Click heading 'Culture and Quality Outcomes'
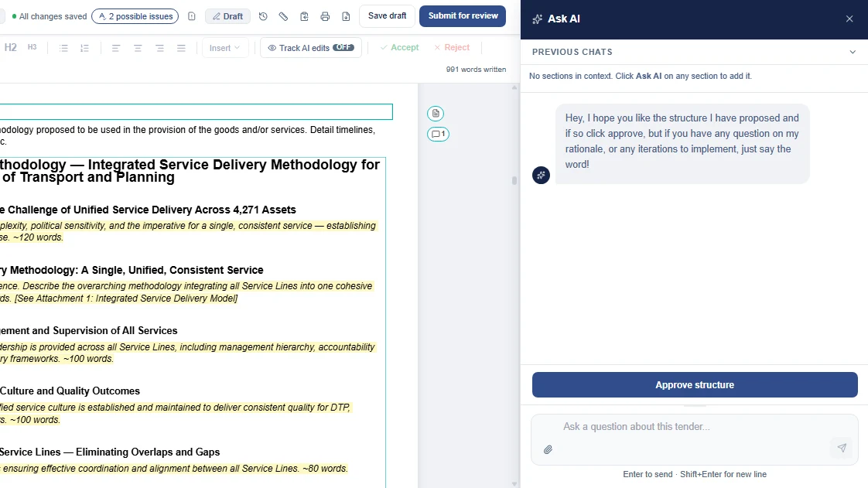The height and width of the screenshot is (488, 868). coord(70,391)
